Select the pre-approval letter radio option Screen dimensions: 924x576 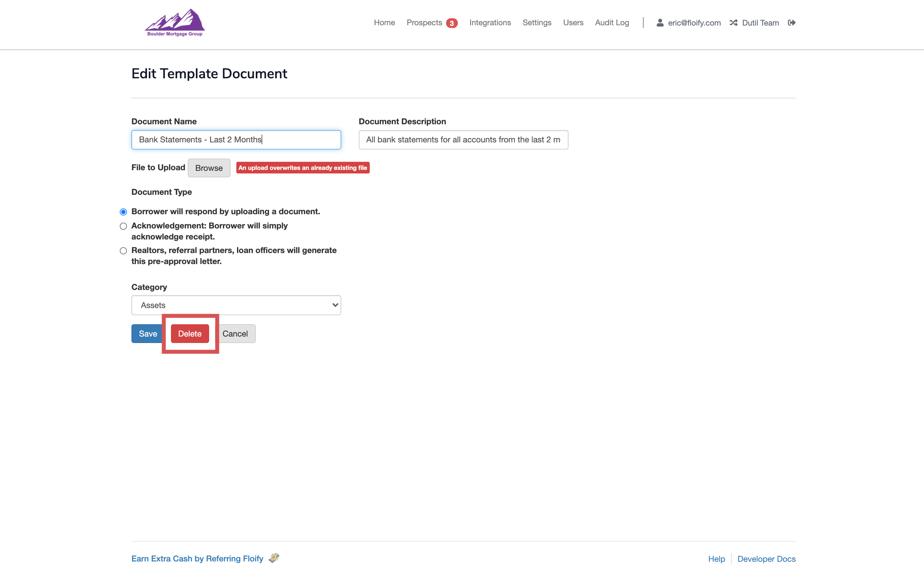coord(123,251)
